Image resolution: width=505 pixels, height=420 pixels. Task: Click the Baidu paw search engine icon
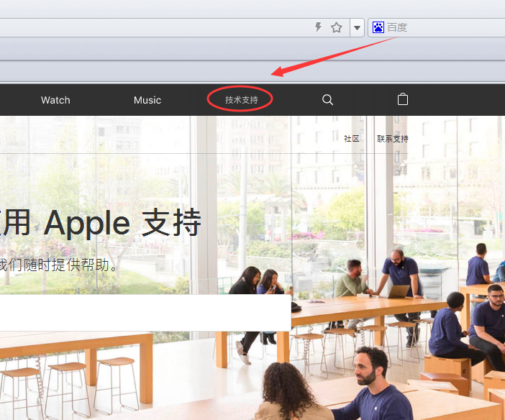[x=378, y=27]
